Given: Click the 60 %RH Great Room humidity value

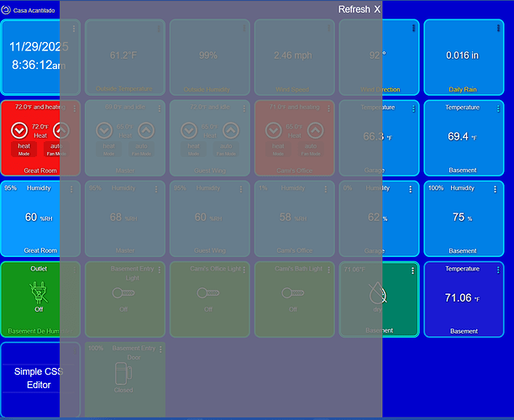Looking at the screenshot, I should pyautogui.click(x=39, y=217).
